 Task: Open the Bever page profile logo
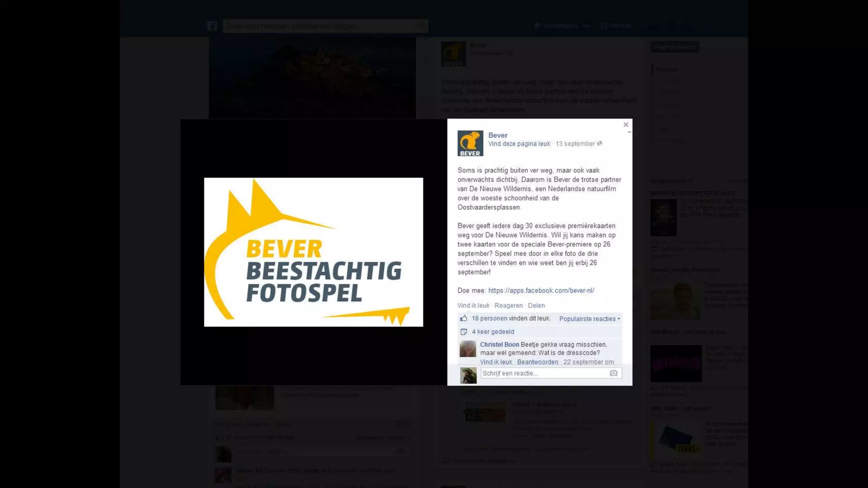point(470,144)
